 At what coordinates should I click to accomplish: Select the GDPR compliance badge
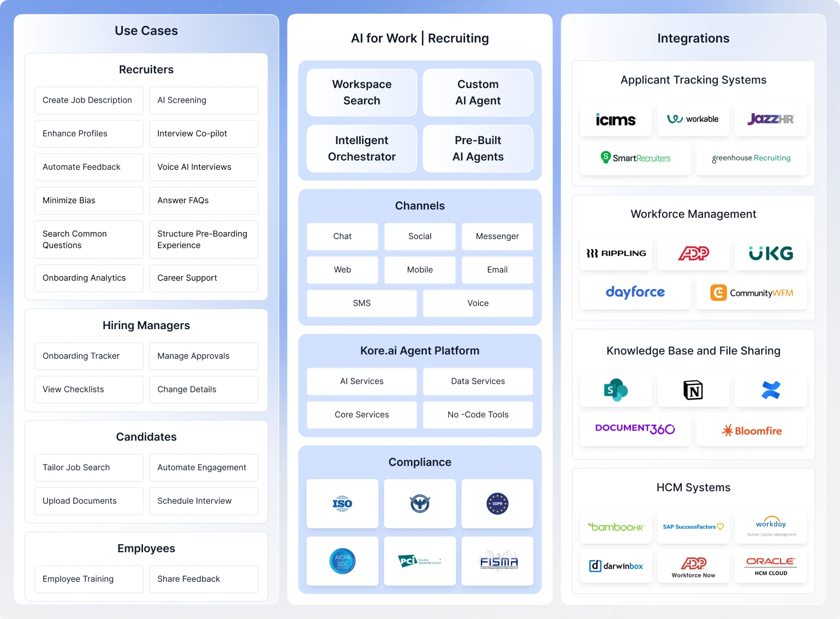(x=497, y=503)
